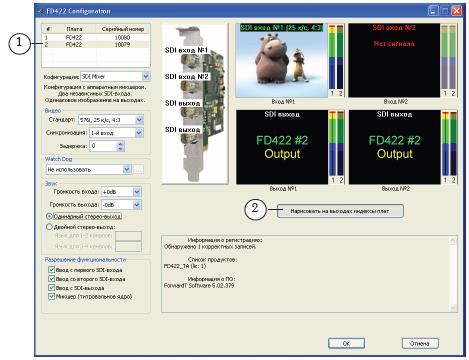Click the small button beside the Watch Dog dropdown
Screen dimensions: 469x360
[138, 169]
